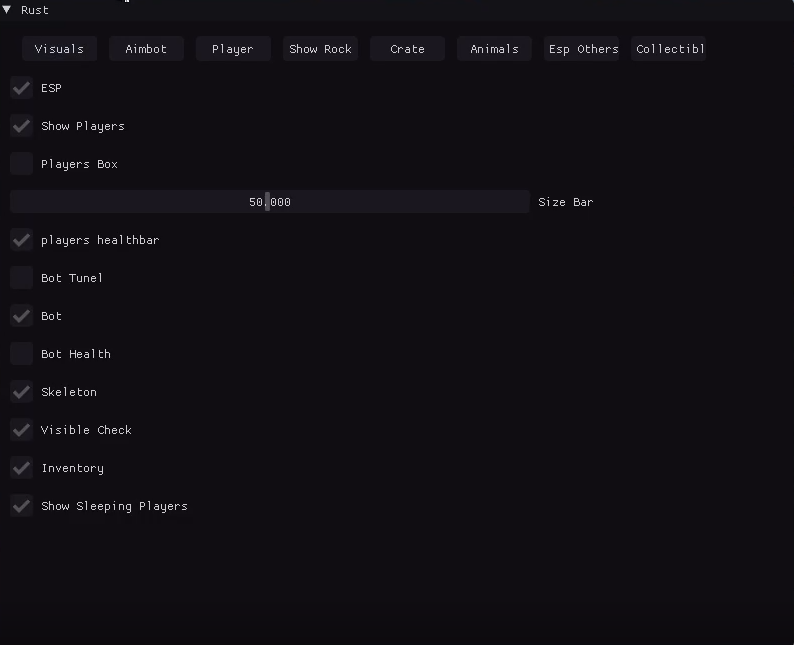The height and width of the screenshot is (645, 794).
Task: Toggle the Inventory checkbox off
Action: 21,468
